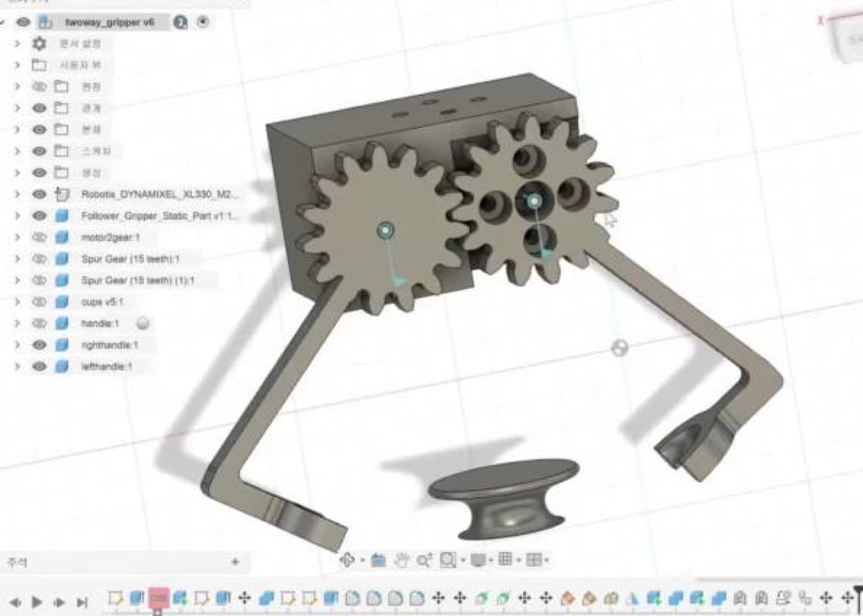Select Follower_Gripper_Static_Part in browser
The height and width of the screenshot is (616, 863).
click(159, 216)
